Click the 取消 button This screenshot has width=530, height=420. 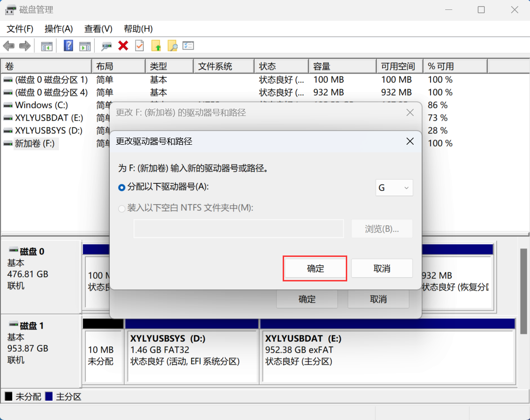click(x=382, y=268)
